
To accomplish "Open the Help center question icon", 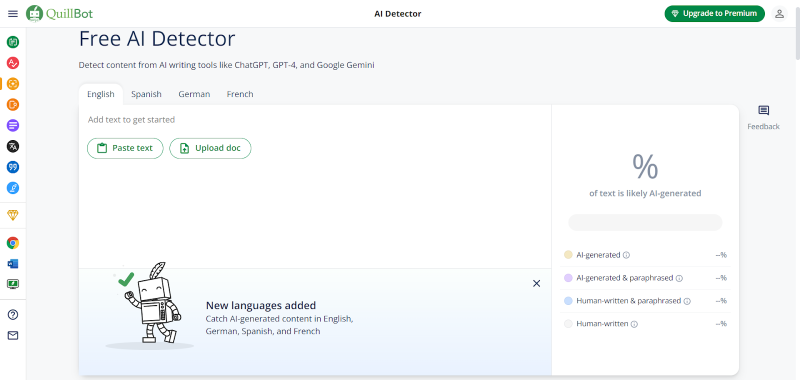I will coord(13,315).
